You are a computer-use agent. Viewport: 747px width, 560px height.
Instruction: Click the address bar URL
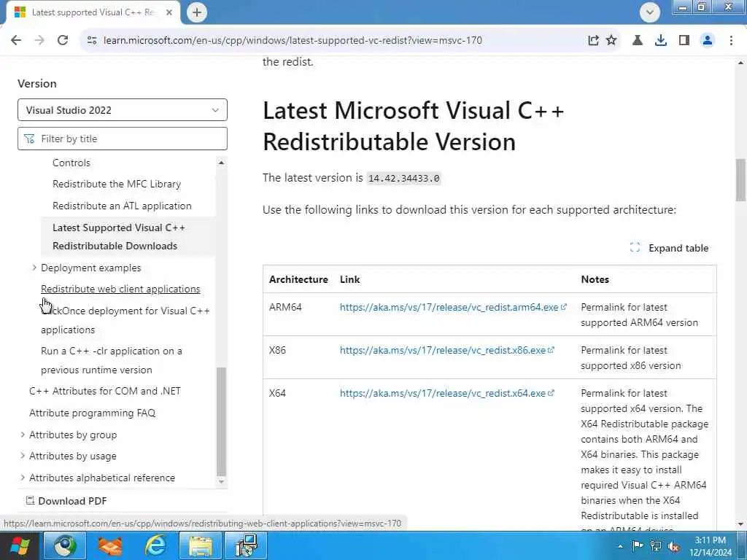[293, 41]
